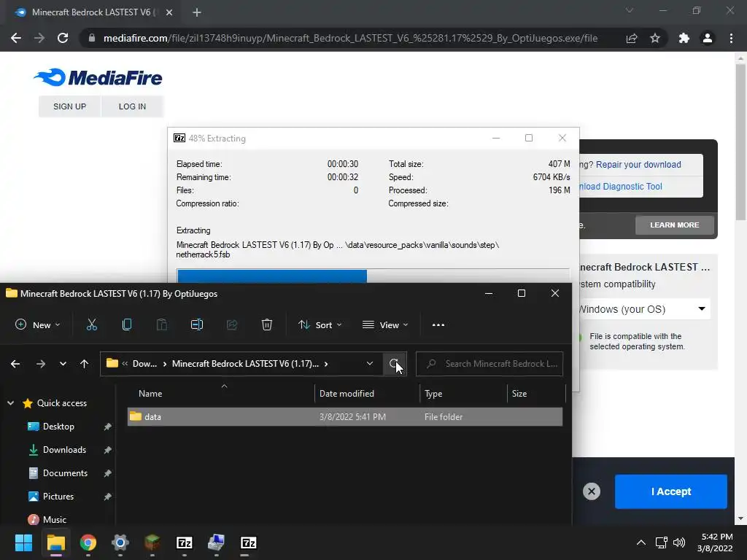Click the Copy icon in File Explorer toolbar

(127, 324)
